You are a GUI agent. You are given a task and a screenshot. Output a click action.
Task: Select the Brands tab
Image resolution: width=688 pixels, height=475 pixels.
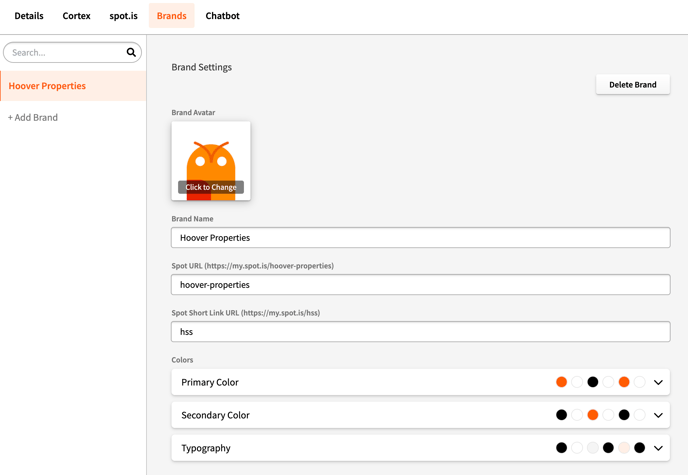point(171,16)
